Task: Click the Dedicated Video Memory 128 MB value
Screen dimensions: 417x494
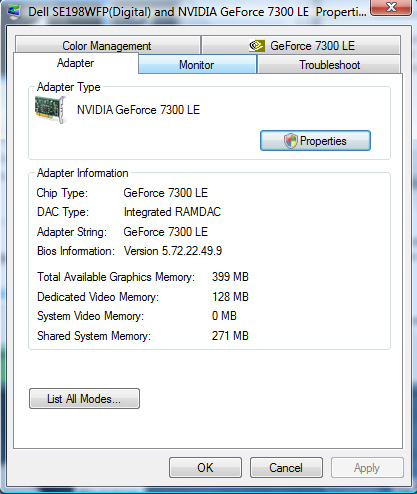Action: click(230, 297)
